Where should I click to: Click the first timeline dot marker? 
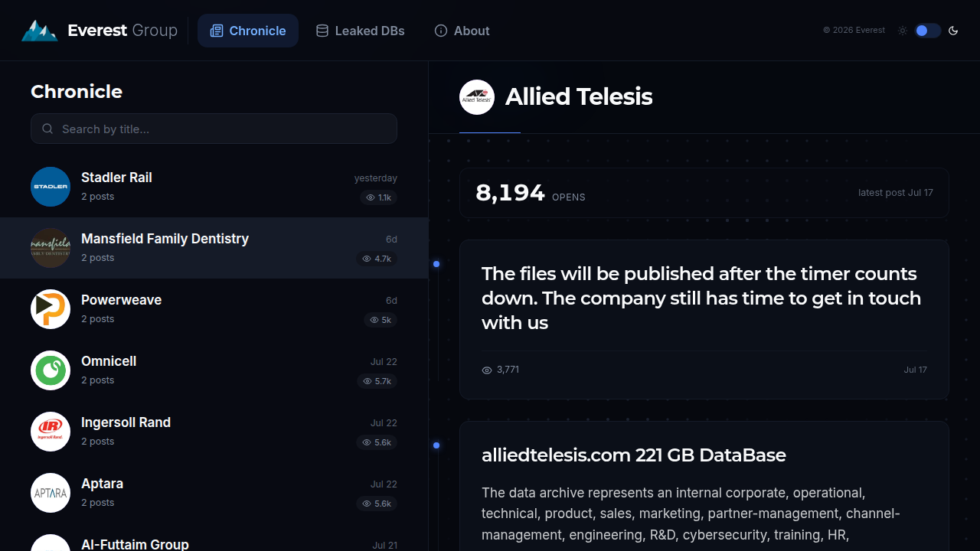click(x=436, y=264)
